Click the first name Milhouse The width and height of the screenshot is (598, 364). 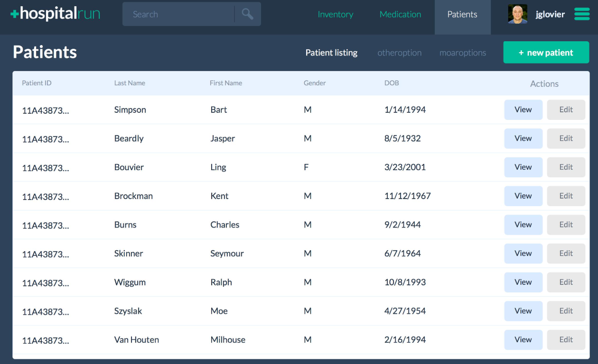[x=228, y=339]
